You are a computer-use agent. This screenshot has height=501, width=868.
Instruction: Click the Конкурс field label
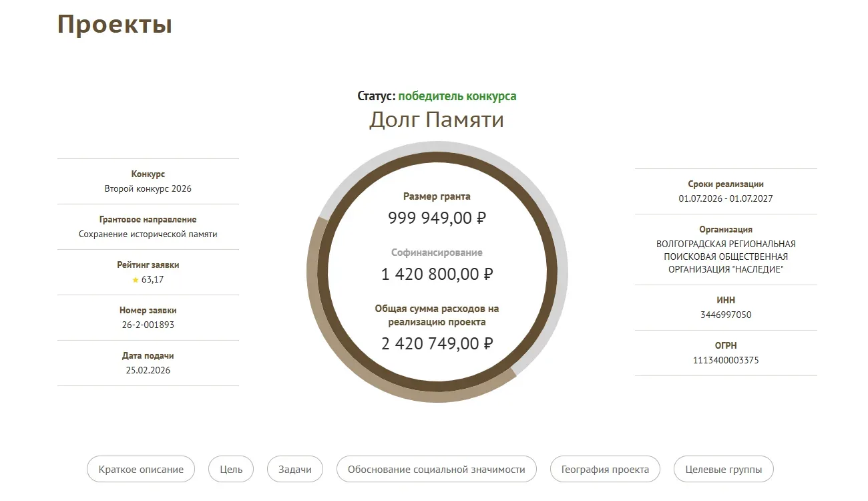148,174
